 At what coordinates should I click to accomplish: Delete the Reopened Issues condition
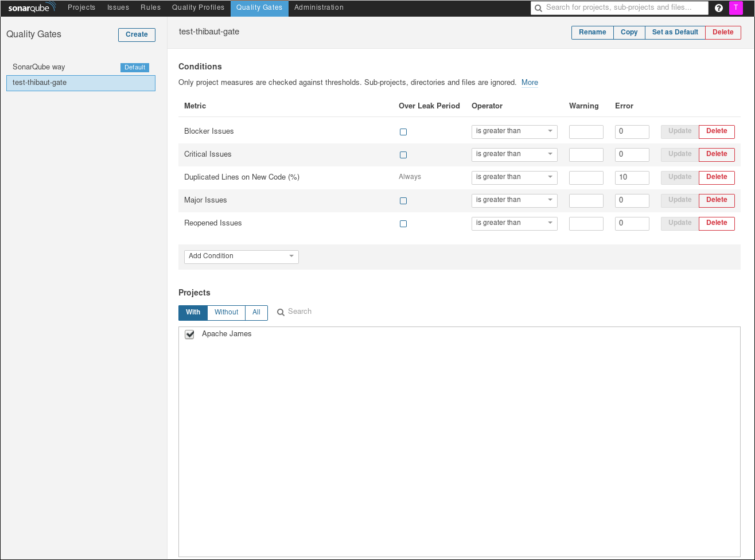tap(717, 223)
